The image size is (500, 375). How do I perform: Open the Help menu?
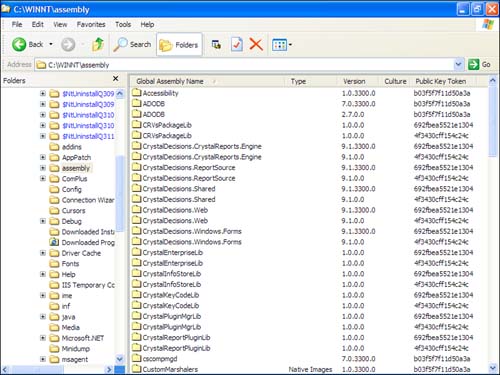[x=147, y=24]
